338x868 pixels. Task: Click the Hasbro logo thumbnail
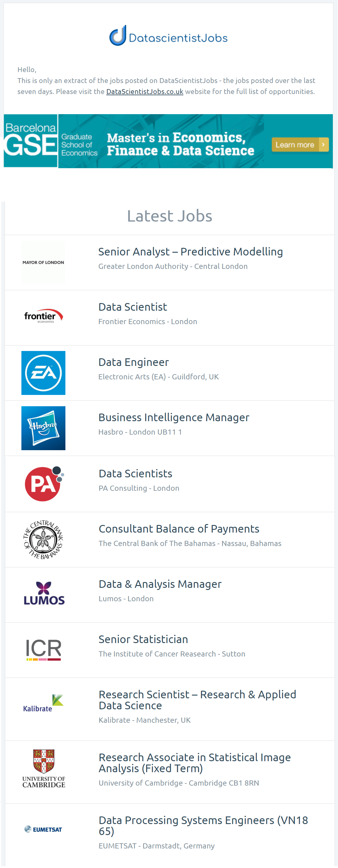pos(43,428)
